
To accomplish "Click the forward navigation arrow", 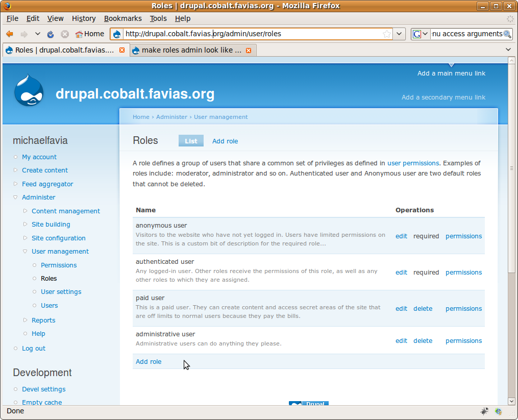I will point(24,34).
